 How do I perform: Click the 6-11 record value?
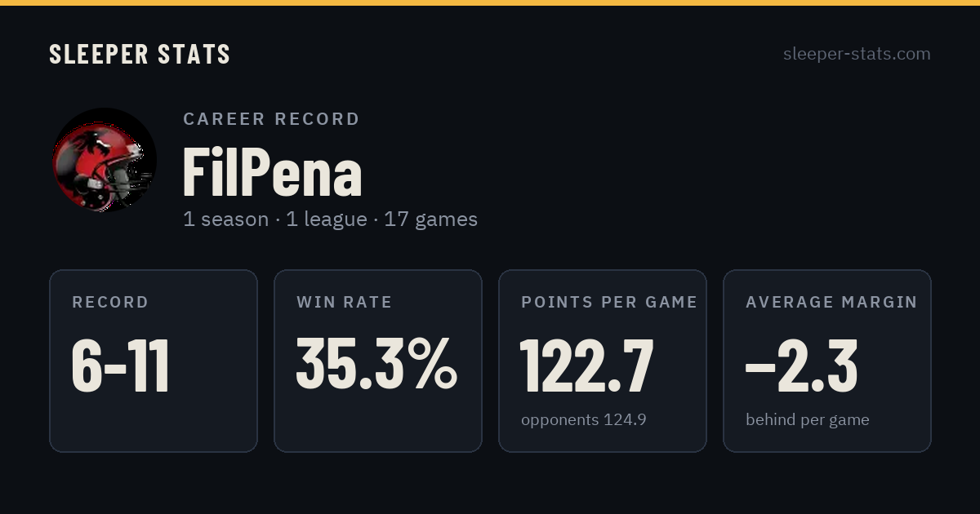click(x=121, y=366)
